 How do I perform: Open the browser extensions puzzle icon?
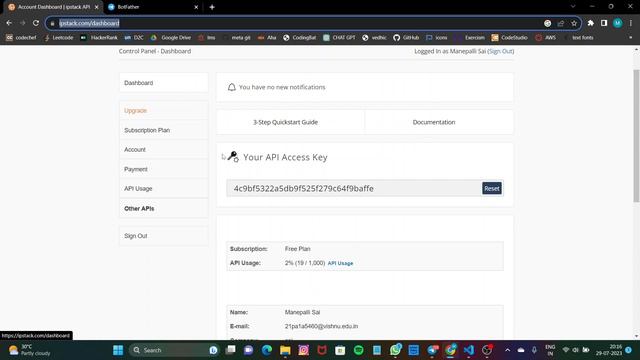(x=591, y=23)
